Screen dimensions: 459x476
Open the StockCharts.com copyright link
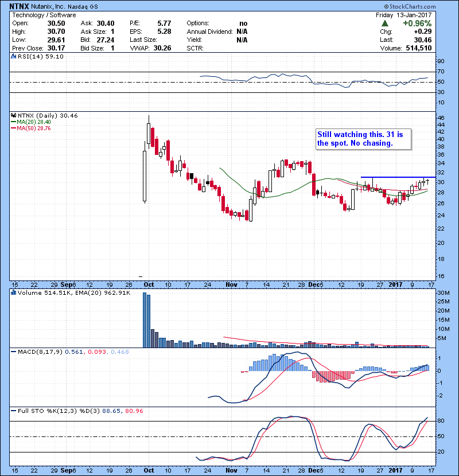[x=410, y=6]
